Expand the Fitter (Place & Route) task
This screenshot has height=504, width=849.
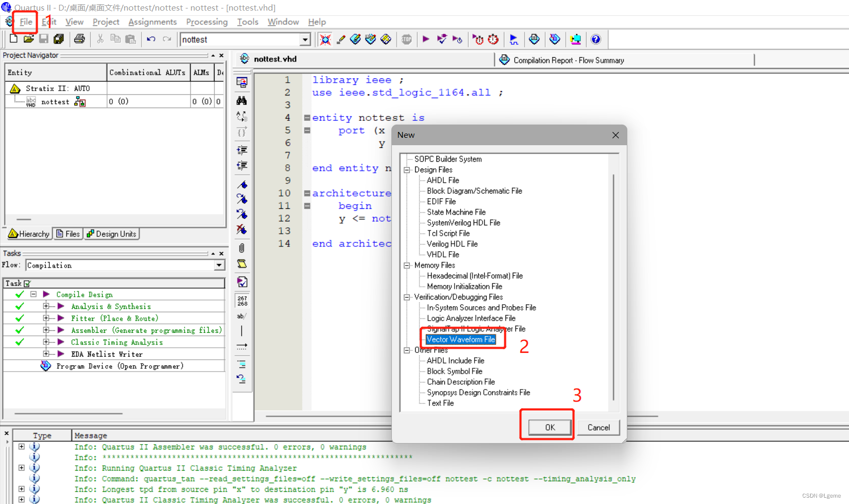tap(46, 318)
